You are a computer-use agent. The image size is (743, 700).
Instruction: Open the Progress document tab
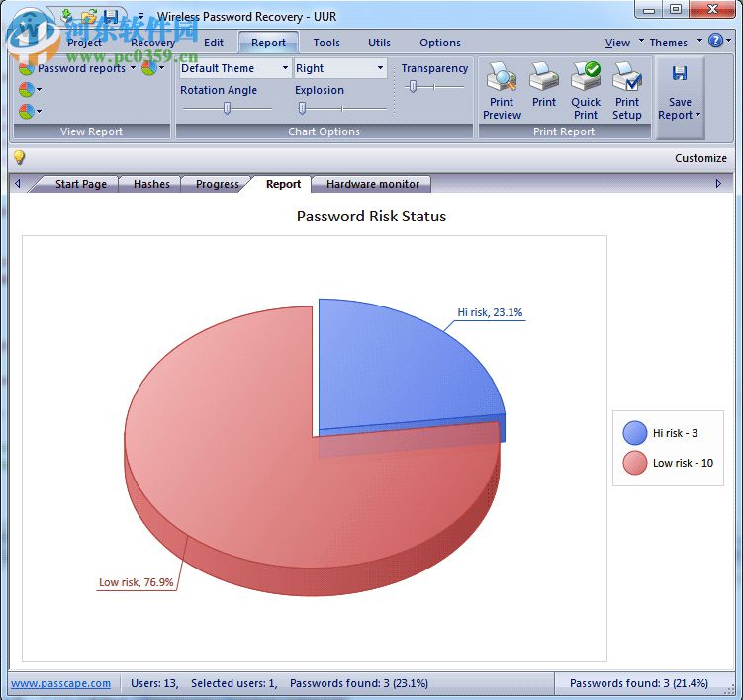click(217, 184)
